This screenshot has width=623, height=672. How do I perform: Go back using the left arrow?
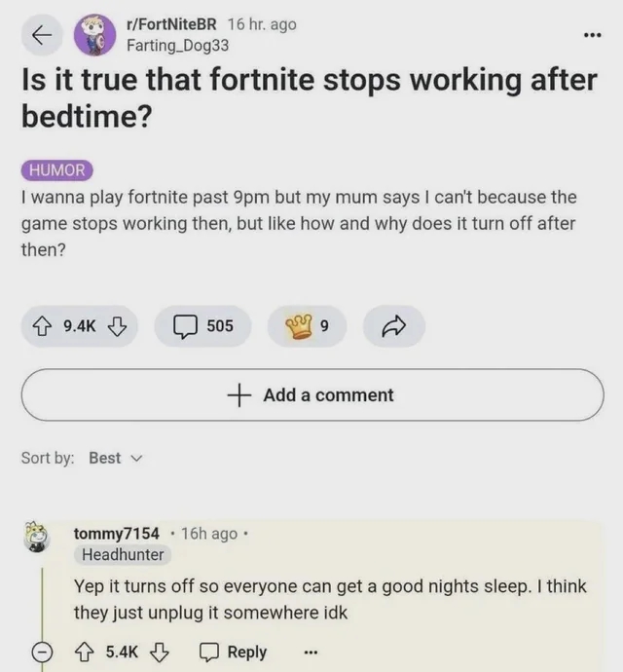[x=42, y=35]
